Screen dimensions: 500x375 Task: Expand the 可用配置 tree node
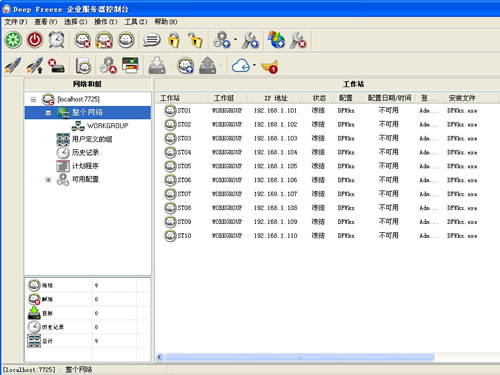pyautogui.click(x=48, y=180)
